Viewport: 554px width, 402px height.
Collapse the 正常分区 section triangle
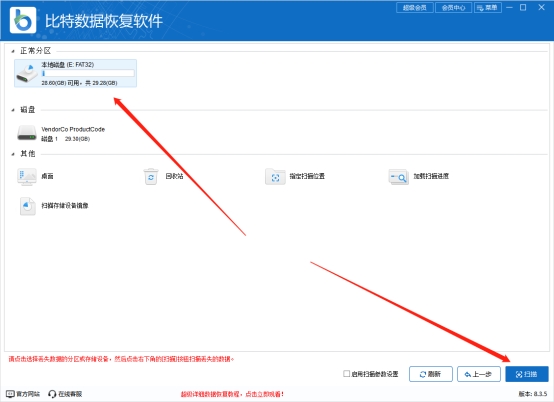tap(13, 51)
